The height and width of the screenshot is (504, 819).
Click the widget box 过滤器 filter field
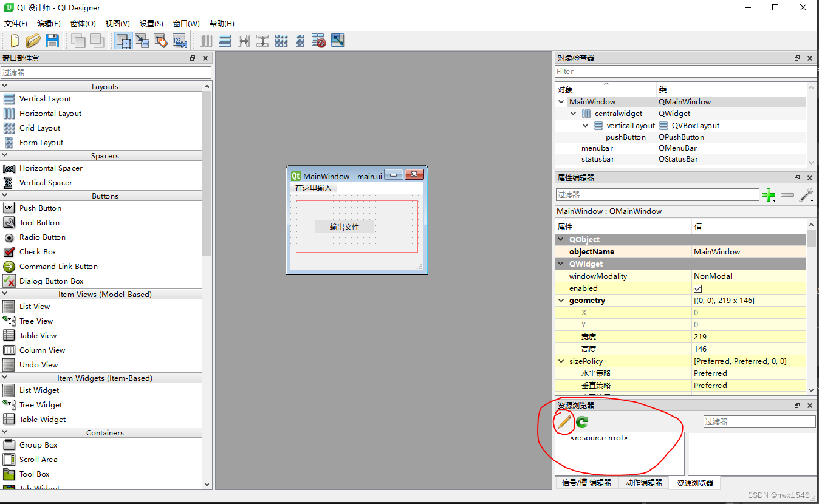click(x=106, y=72)
